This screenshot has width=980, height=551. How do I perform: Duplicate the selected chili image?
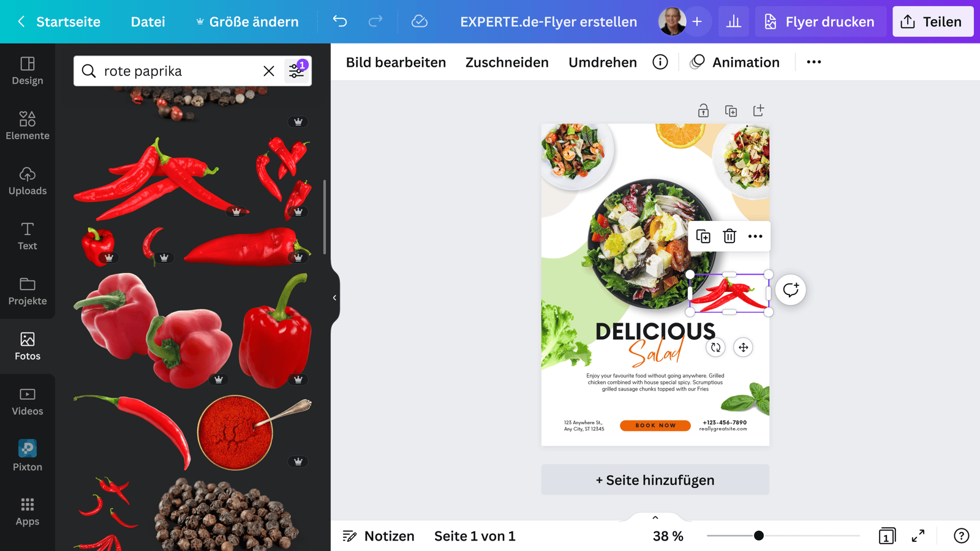point(703,236)
